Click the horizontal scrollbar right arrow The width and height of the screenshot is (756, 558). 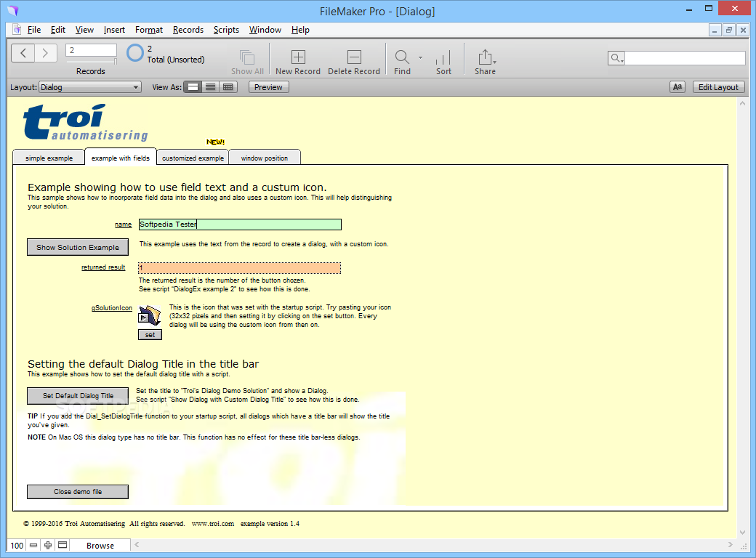[730, 544]
